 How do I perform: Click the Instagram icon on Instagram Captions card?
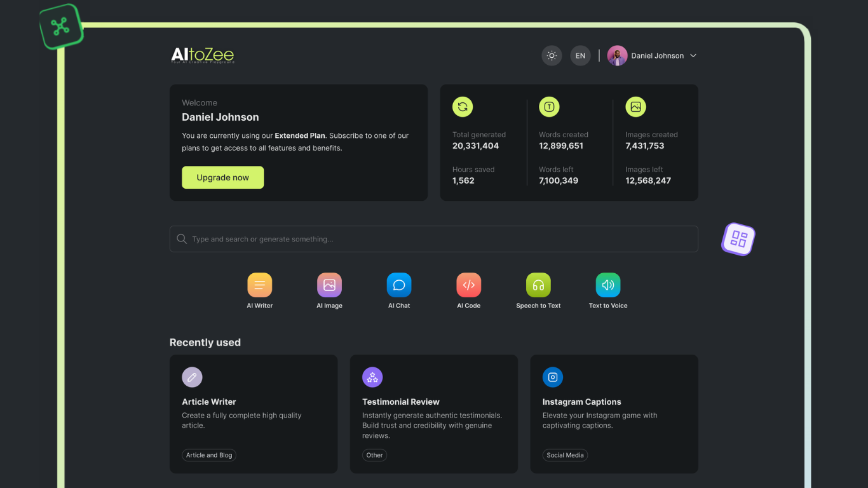click(x=552, y=377)
